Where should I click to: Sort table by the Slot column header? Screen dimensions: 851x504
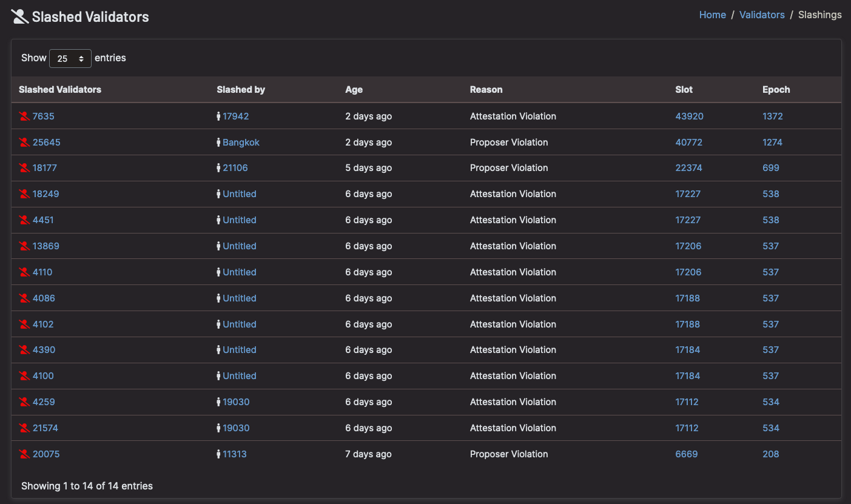point(684,90)
